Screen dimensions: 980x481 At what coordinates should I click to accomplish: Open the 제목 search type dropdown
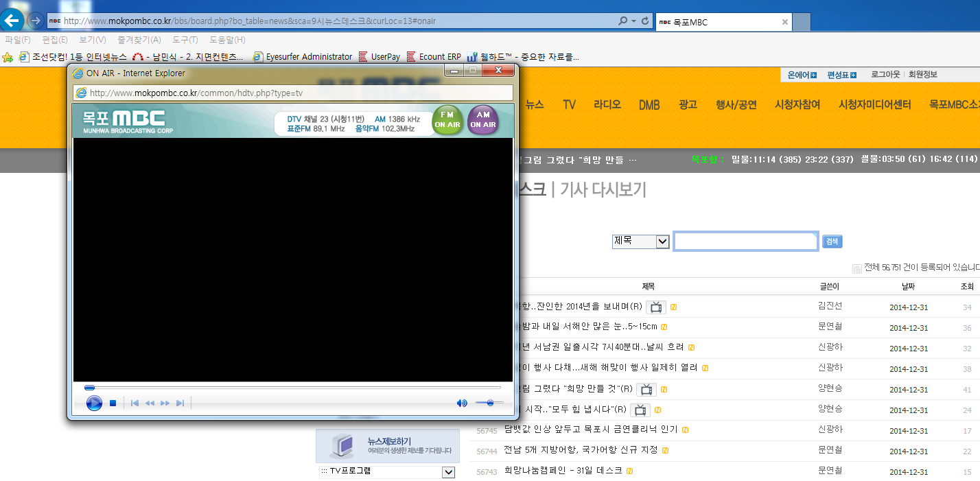[x=662, y=242]
